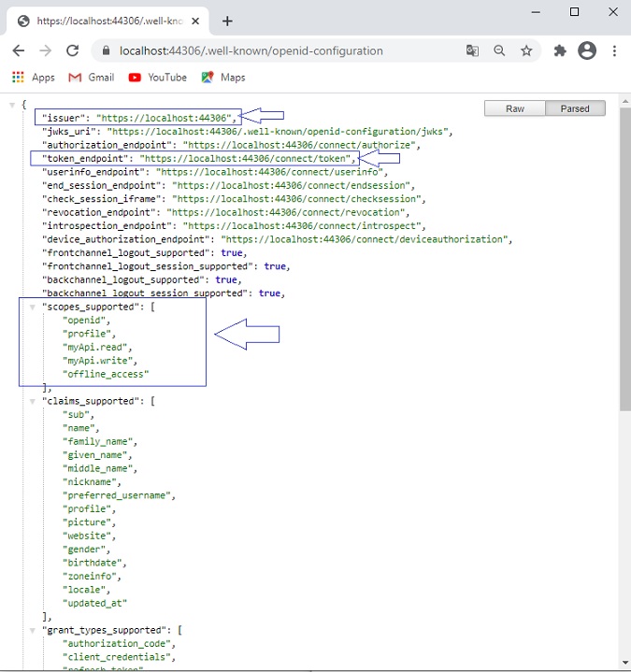Click the token_endpoint URL value

[245, 159]
